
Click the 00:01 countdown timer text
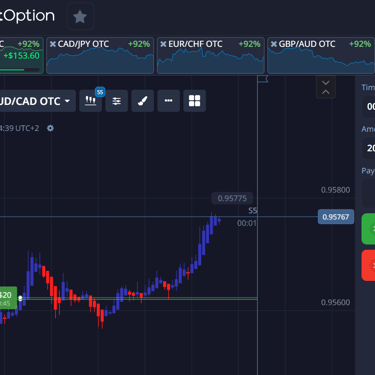247,223
